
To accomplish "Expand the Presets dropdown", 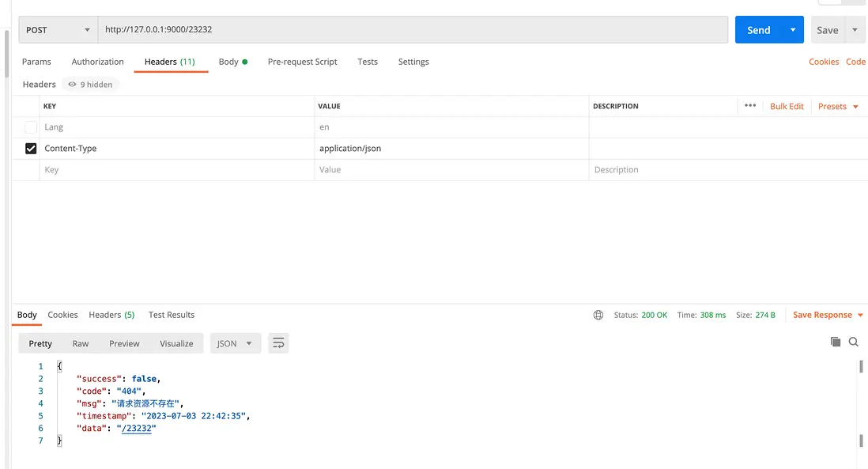I will coord(838,106).
